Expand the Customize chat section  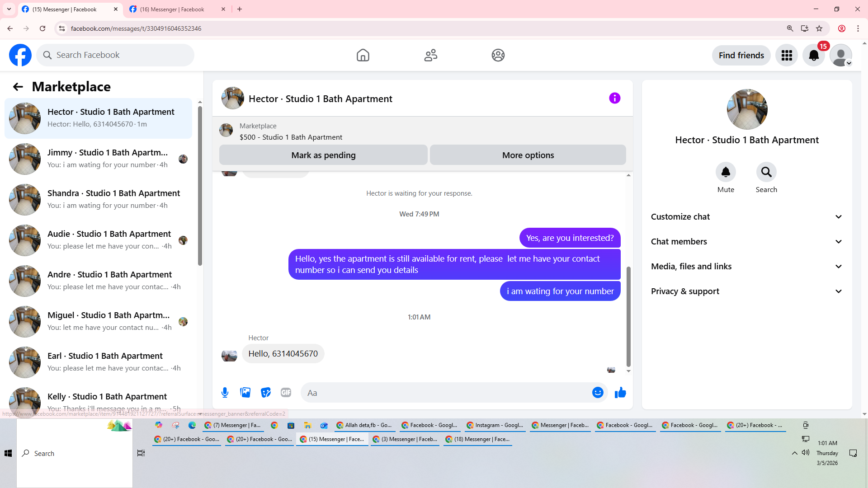pyautogui.click(x=747, y=217)
